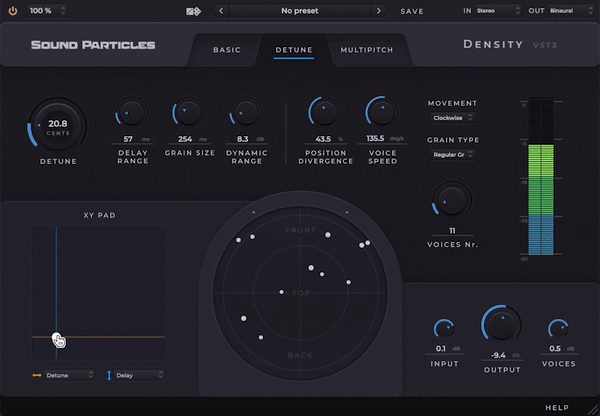Click the Delay Range knob
This screenshot has width=600, height=416.
coord(131,113)
